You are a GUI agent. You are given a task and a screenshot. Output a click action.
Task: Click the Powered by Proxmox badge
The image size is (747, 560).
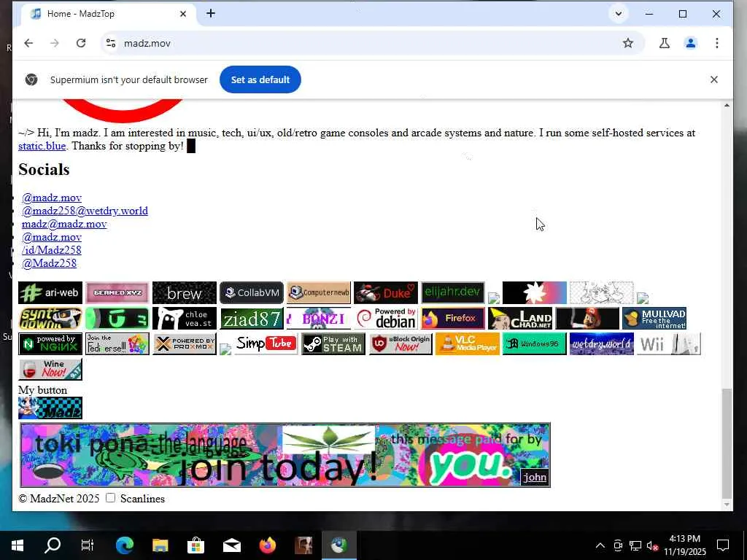tap(185, 344)
